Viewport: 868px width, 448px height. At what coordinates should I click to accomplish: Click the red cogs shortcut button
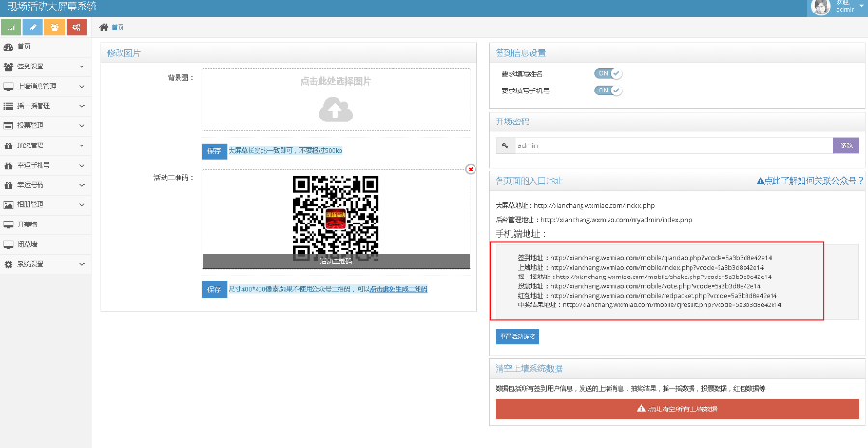(x=76, y=27)
